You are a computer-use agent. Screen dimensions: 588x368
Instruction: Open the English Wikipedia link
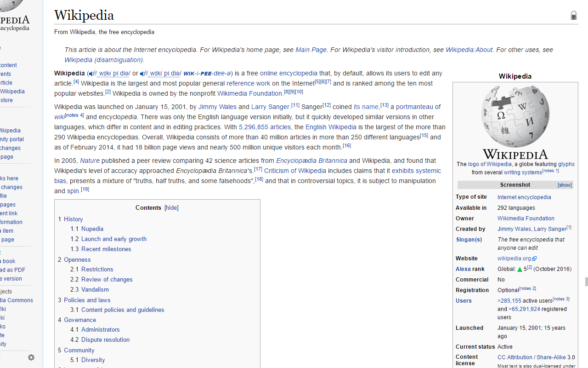pyautogui.click(x=331, y=127)
